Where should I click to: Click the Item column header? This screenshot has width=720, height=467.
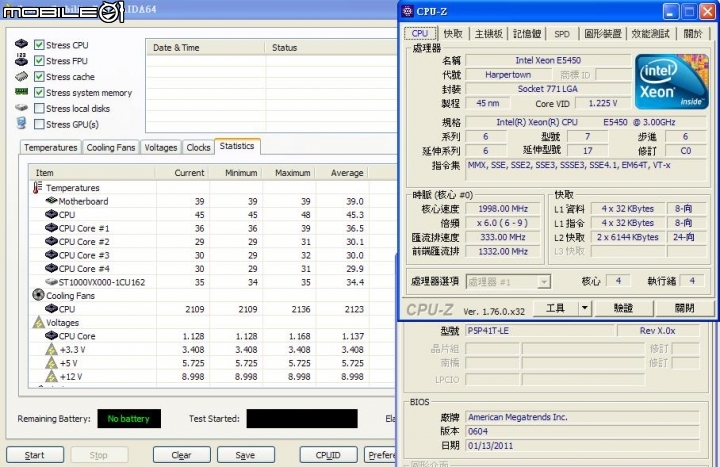(92, 173)
